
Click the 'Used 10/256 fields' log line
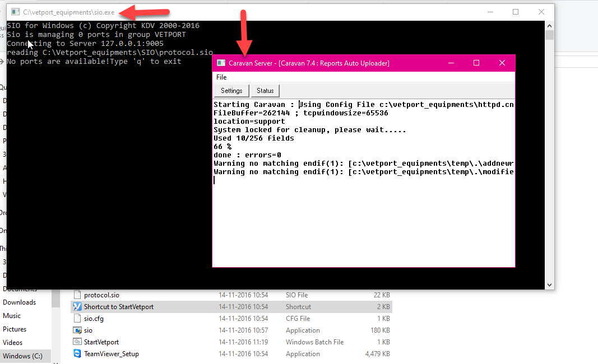254,138
